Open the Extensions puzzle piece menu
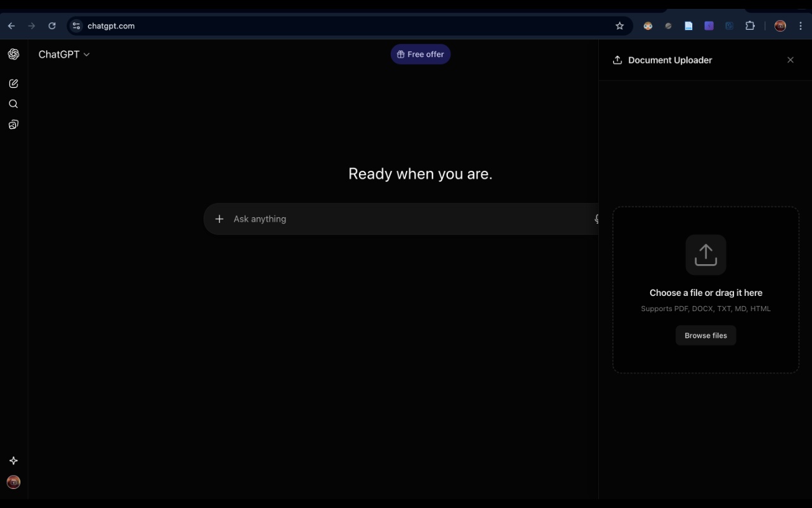Screen dimensions: 812x508 (x=750, y=26)
